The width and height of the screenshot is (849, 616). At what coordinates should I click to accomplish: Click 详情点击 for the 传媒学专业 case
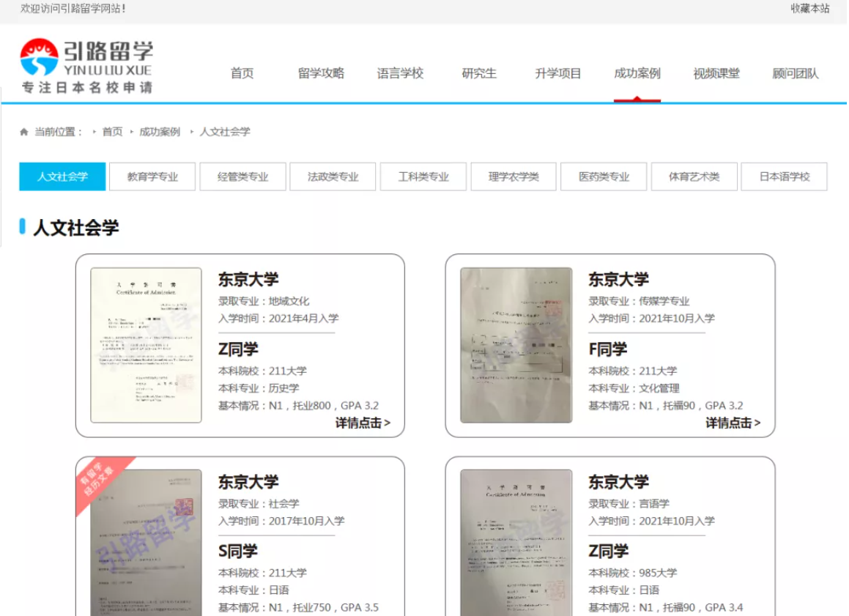click(733, 423)
